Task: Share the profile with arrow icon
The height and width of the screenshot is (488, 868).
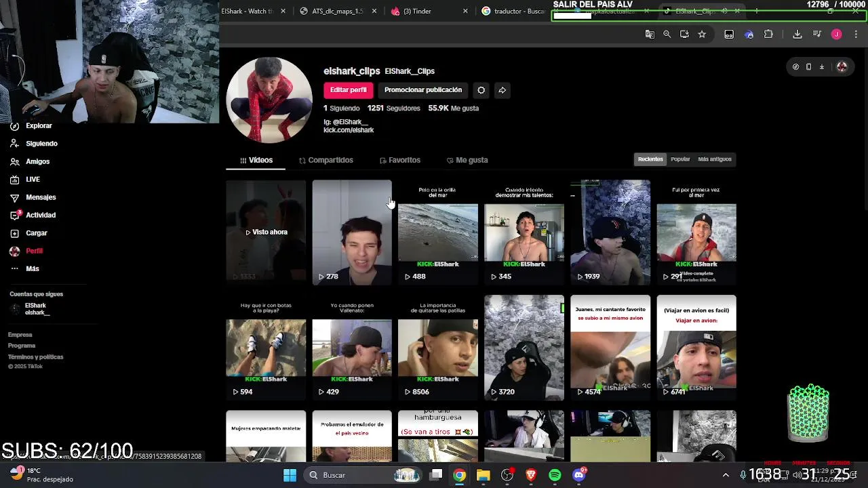Action: click(502, 90)
